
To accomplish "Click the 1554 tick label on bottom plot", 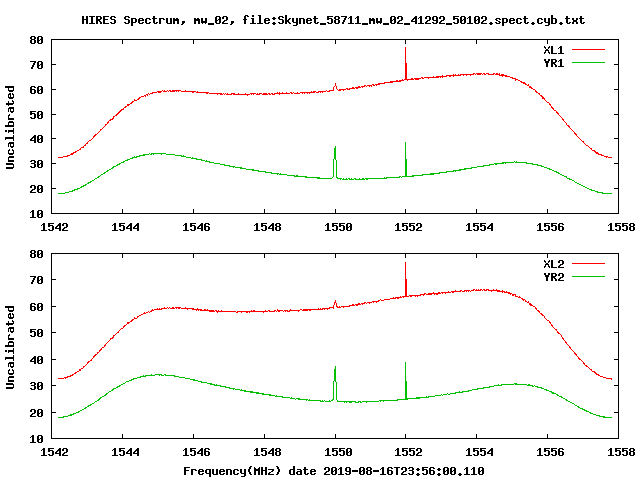I will [479, 452].
